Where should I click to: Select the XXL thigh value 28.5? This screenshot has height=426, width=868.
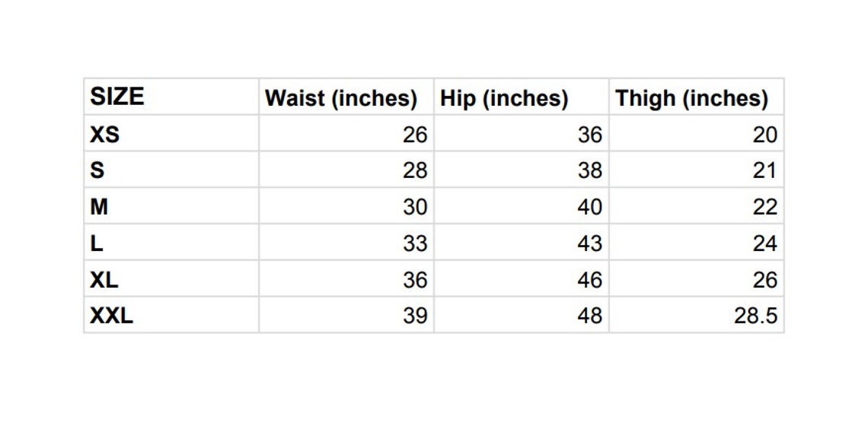[x=755, y=316]
